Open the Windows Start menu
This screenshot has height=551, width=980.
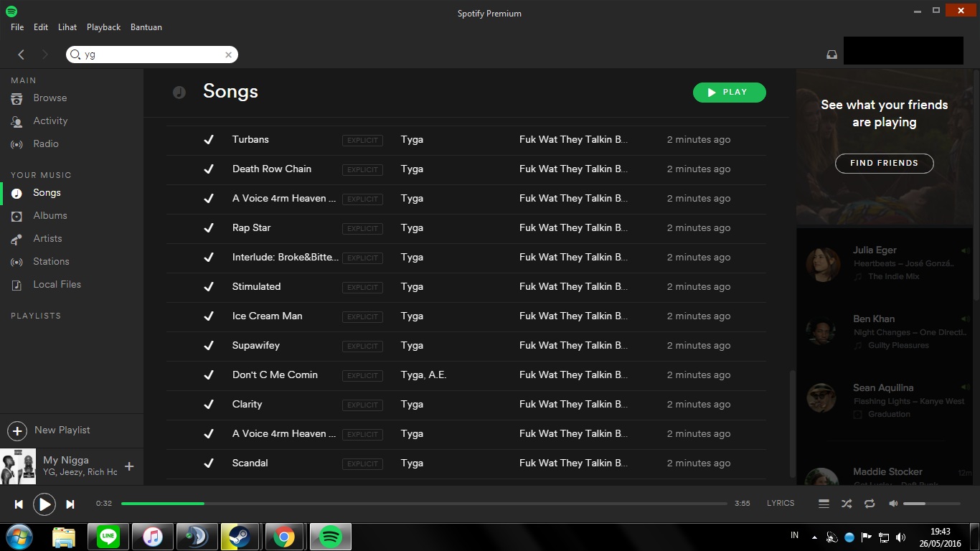pos(19,537)
